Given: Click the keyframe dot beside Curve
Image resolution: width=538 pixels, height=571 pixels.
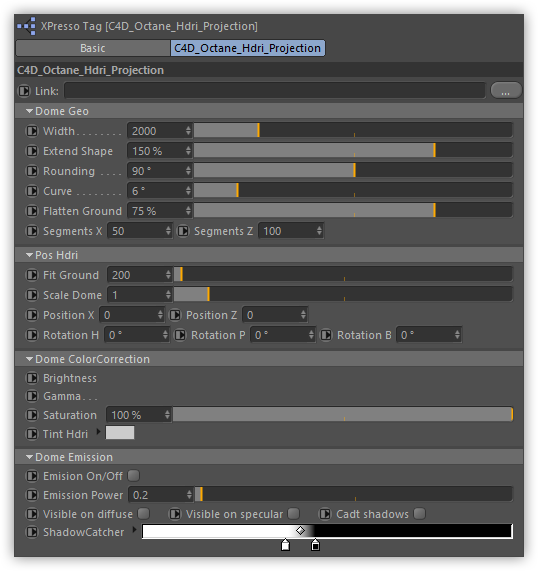Looking at the screenshot, I should (x=32, y=191).
